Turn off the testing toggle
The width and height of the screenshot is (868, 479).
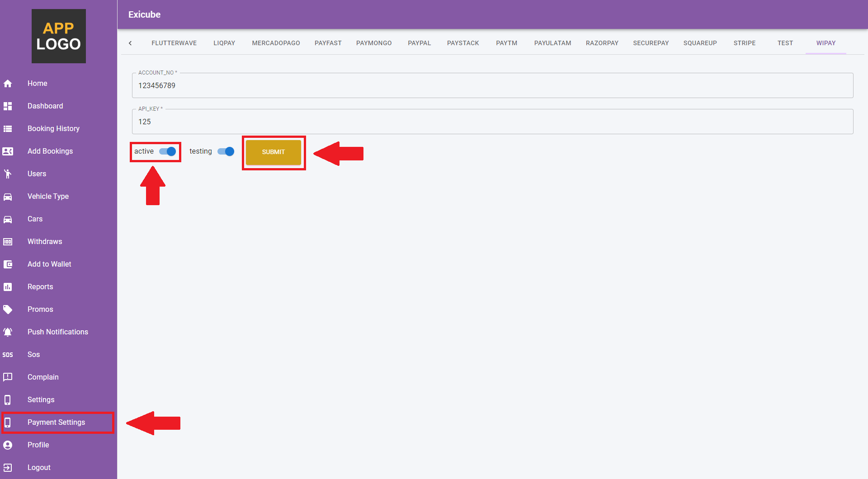tap(225, 152)
